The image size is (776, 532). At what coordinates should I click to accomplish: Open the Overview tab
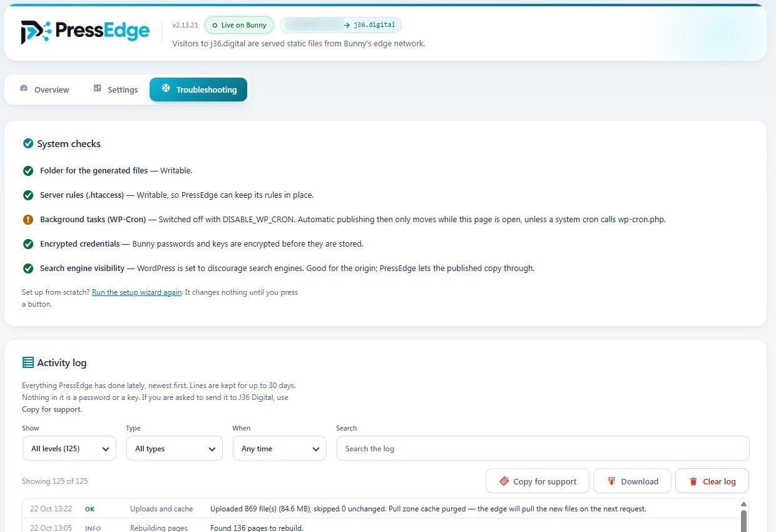point(44,90)
